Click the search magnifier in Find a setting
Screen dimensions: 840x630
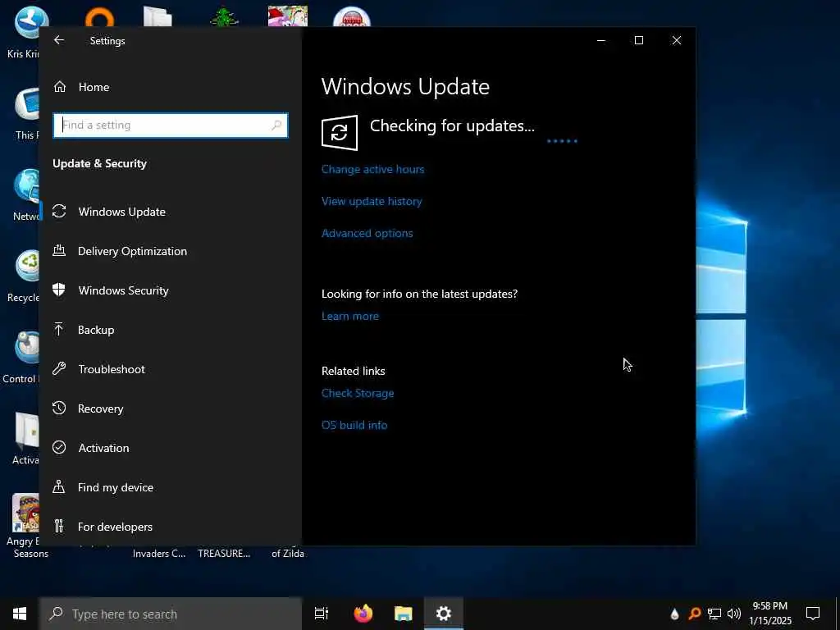click(x=276, y=126)
